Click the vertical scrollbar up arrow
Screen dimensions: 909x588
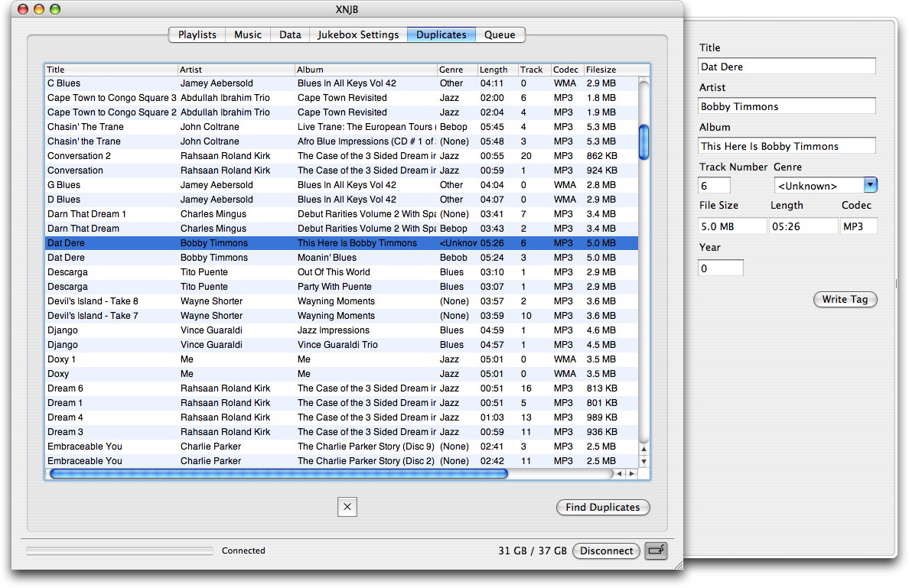click(643, 450)
